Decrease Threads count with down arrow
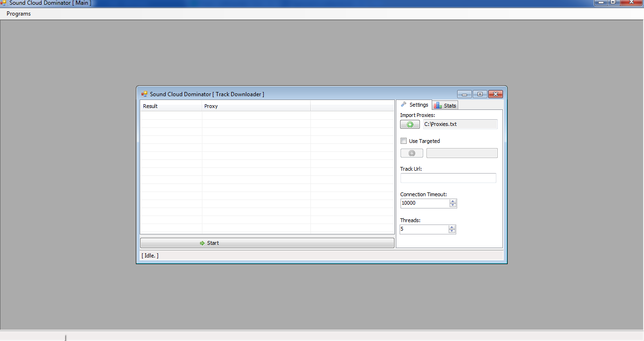Image resolution: width=644 pixels, height=341 pixels. pyautogui.click(x=452, y=231)
